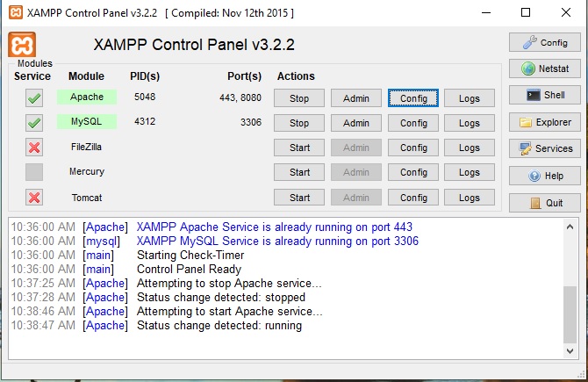Start the Mercury module

click(299, 172)
